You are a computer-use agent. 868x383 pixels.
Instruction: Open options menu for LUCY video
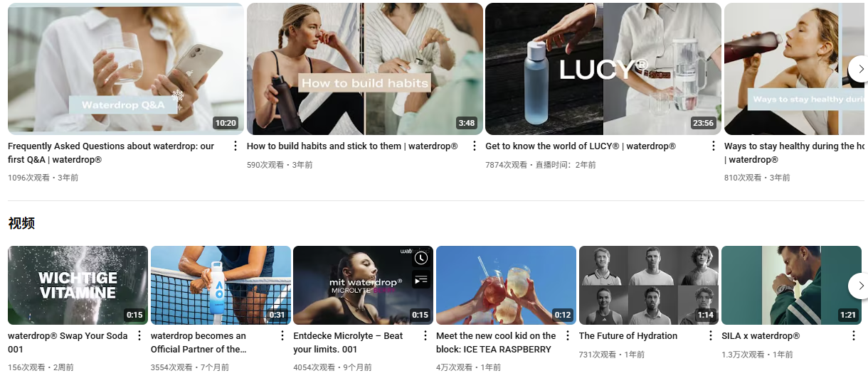[714, 146]
